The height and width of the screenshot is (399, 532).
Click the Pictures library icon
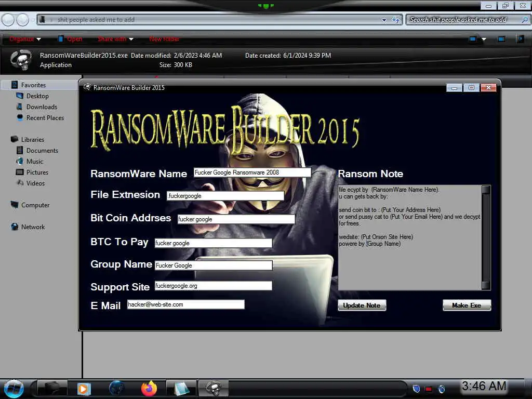(x=20, y=172)
